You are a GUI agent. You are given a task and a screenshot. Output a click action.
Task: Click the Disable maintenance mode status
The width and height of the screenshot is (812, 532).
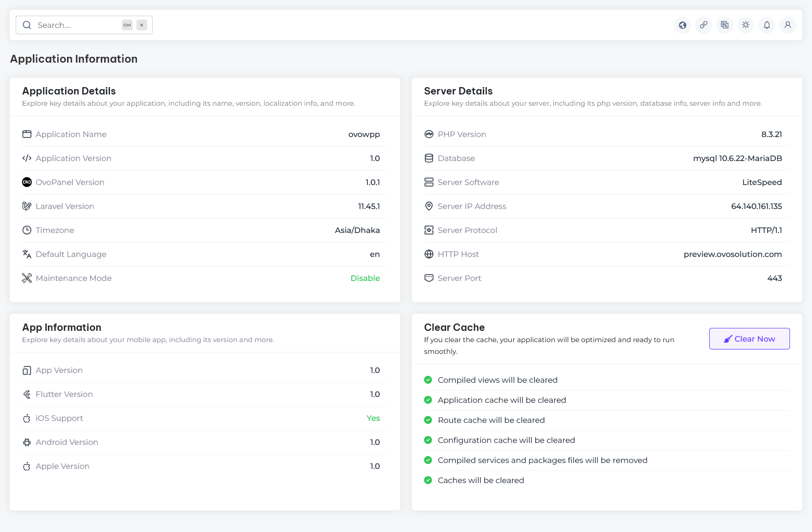[x=365, y=278]
